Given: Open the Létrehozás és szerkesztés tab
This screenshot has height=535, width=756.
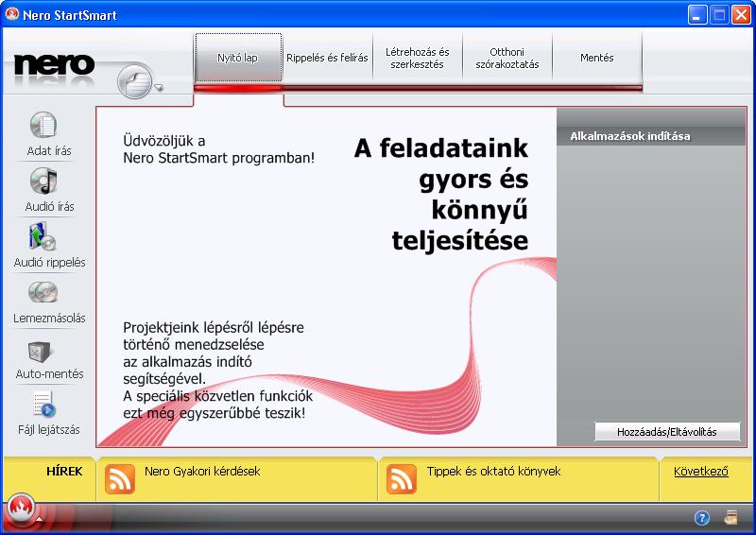Looking at the screenshot, I should pos(417,58).
